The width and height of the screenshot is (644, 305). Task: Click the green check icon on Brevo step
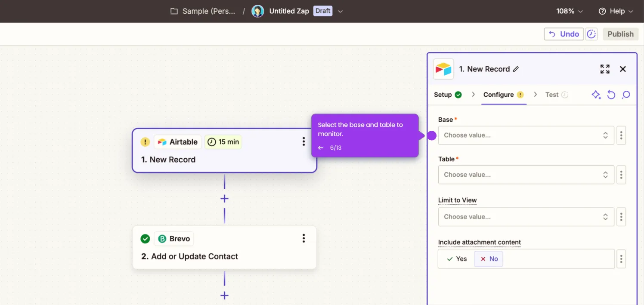click(145, 239)
